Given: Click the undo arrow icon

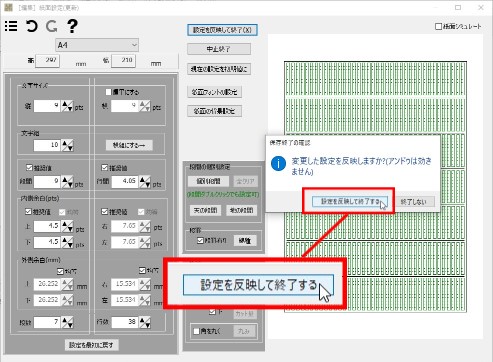Looking at the screenshot, I should coord(32,26).
